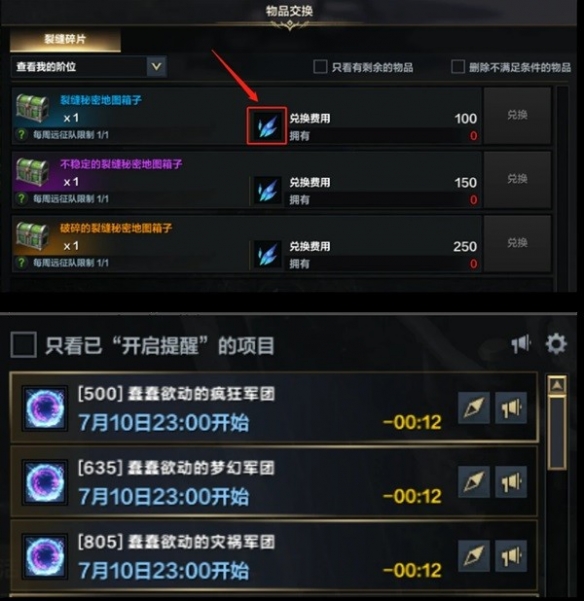Click the portal icon of [805] 灾祸军团
Screen dimensions: 584x601
point(45,556)
